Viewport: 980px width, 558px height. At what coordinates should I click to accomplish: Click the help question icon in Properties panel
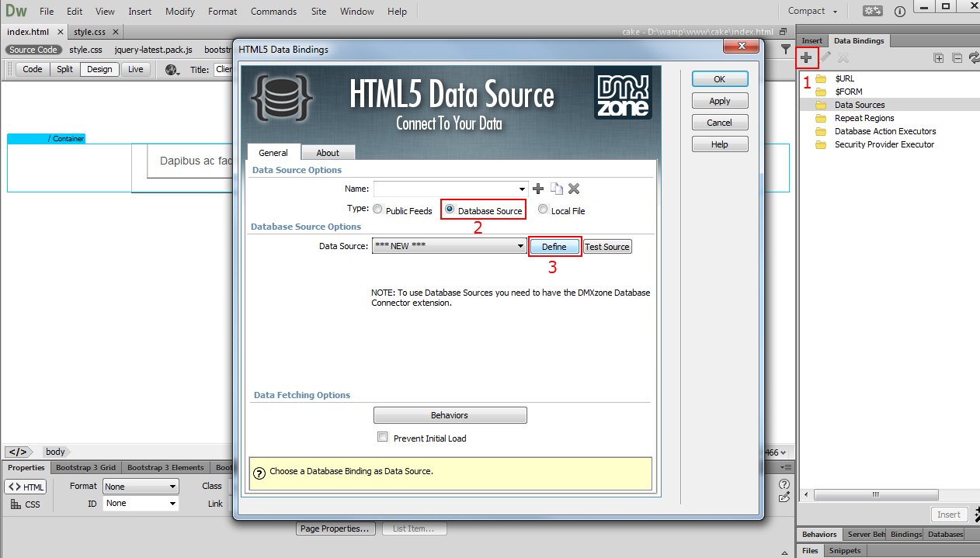[x=784, y=483]
